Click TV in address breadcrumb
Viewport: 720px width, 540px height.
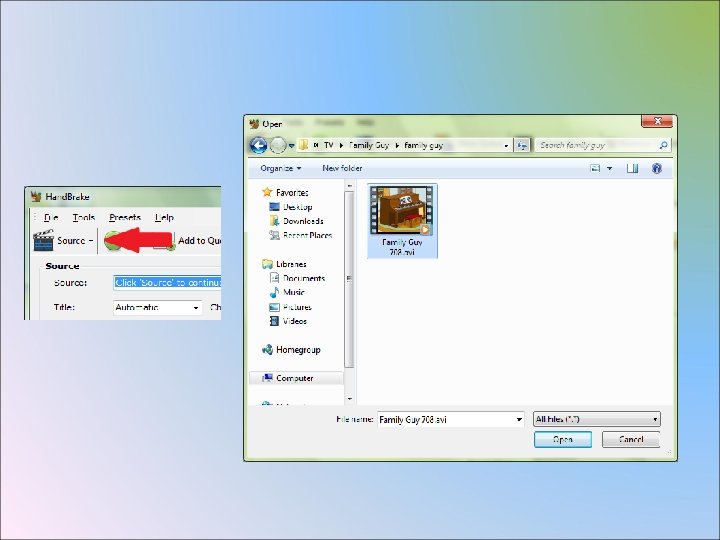click(x=328, y=146)
